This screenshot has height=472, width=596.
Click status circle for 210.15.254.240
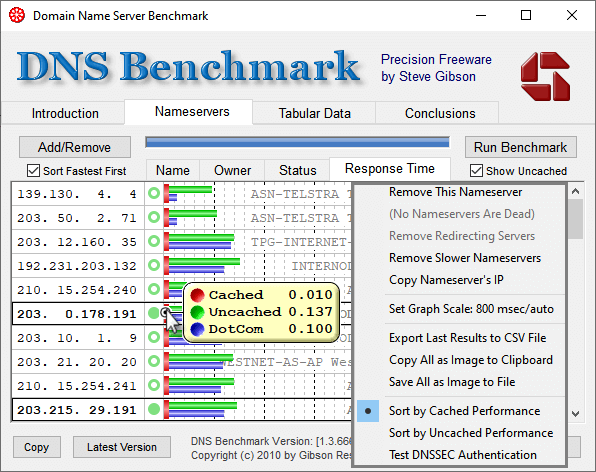pyautogui.click(x=154, y=290)
